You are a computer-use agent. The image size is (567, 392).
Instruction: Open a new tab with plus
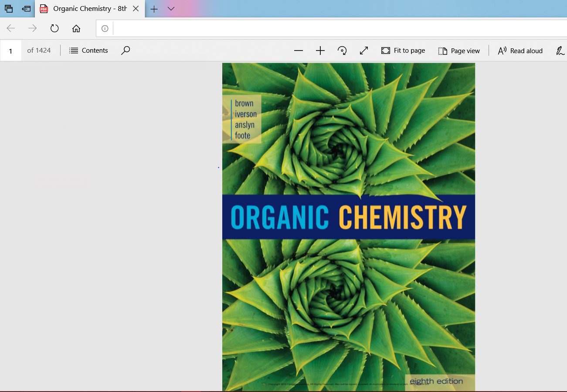pos(154,9)
